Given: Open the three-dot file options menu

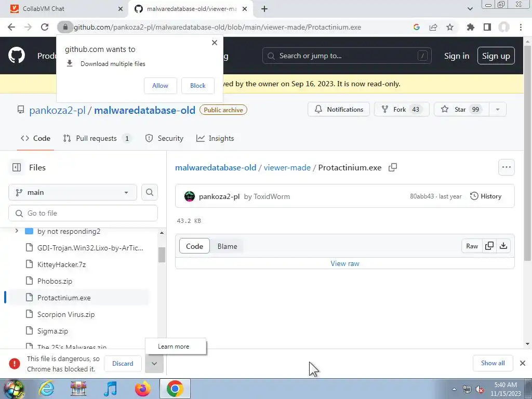Looking at the screenshot, I should click(506, 167).
